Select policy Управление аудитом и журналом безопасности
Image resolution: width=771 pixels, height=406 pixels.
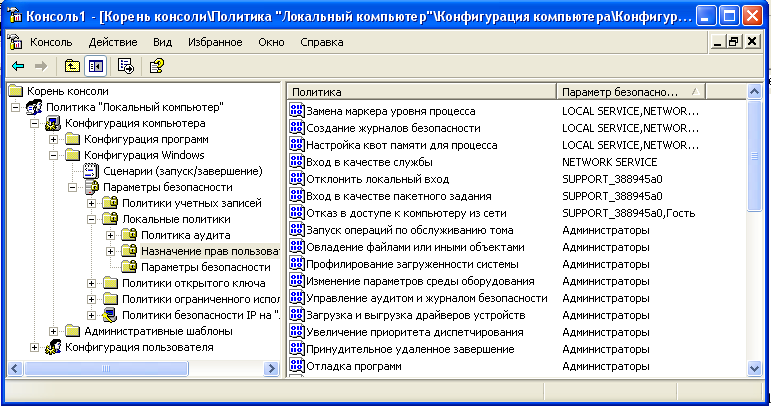pyautogui.click(x=426, y=298)
